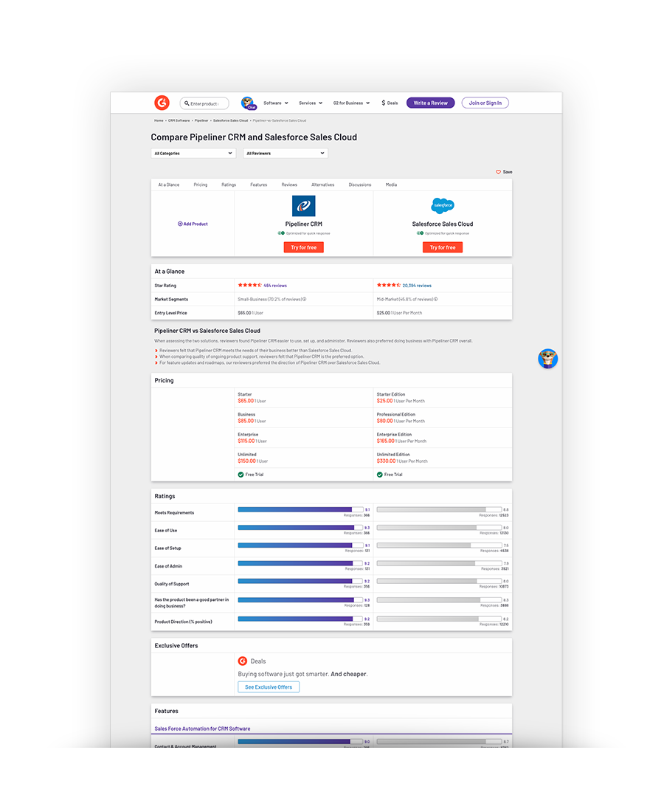Click the search magnifier in the product field
The width and height of the screenshot is (664, 812).
(187, 103)
